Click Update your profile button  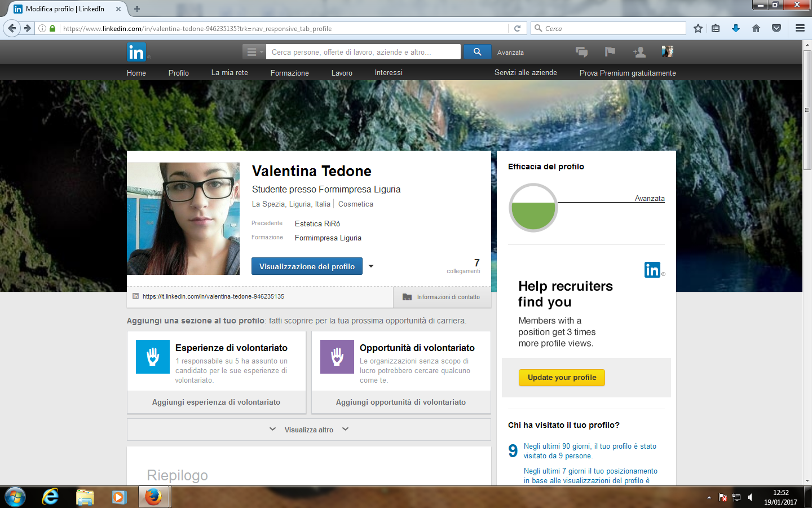[x=562, y=378]
